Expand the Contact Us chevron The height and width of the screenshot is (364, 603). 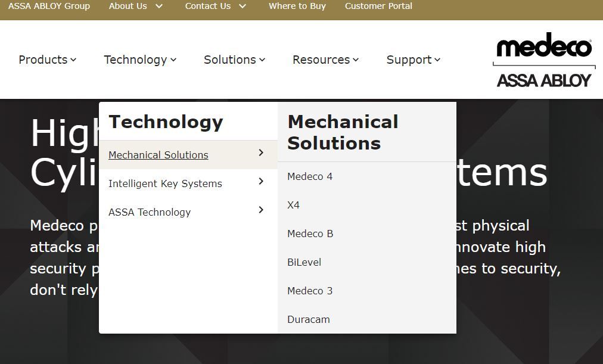point(243,6)
